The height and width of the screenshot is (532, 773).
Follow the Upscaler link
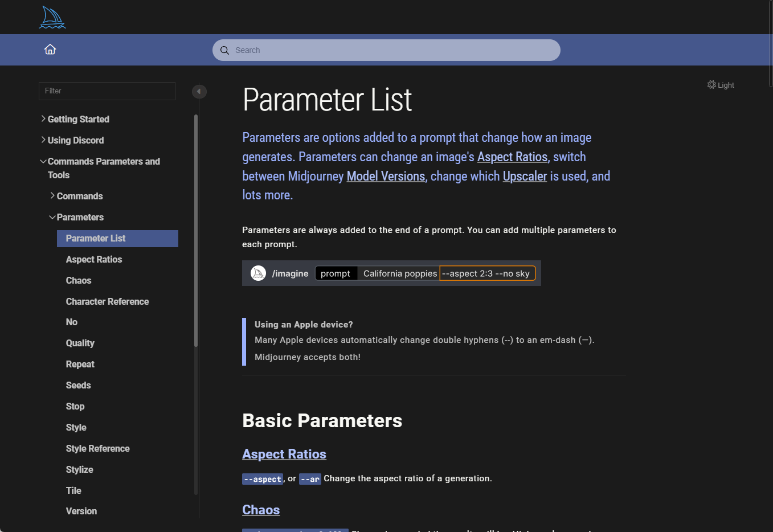525,176
